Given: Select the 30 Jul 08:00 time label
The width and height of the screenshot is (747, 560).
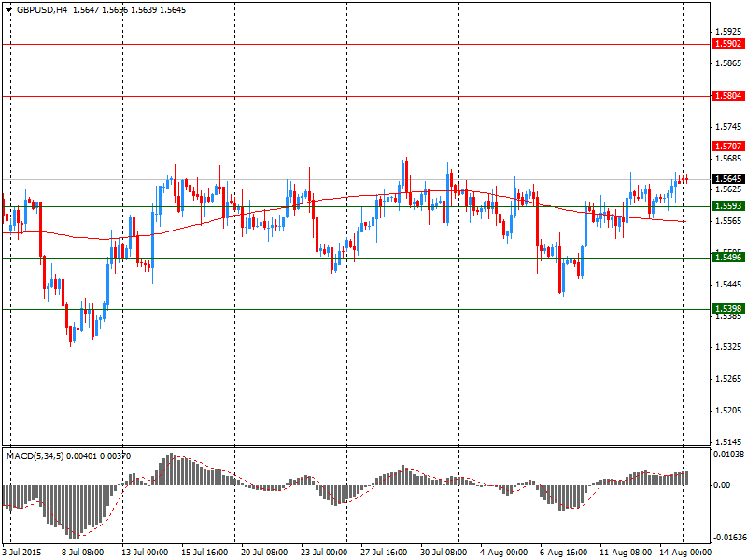Looking at the screenshot, I should click(444, 553).
